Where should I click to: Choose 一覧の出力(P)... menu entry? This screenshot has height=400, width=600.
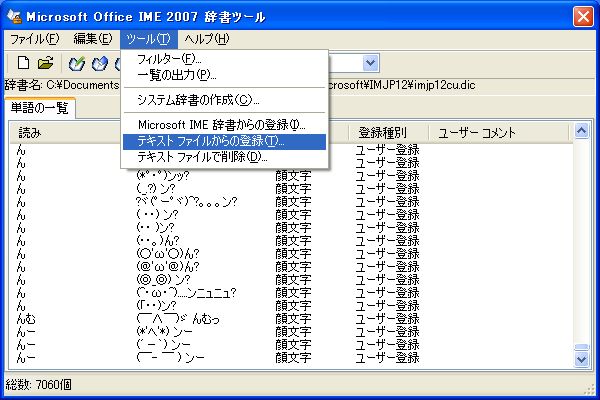[224, 75]
